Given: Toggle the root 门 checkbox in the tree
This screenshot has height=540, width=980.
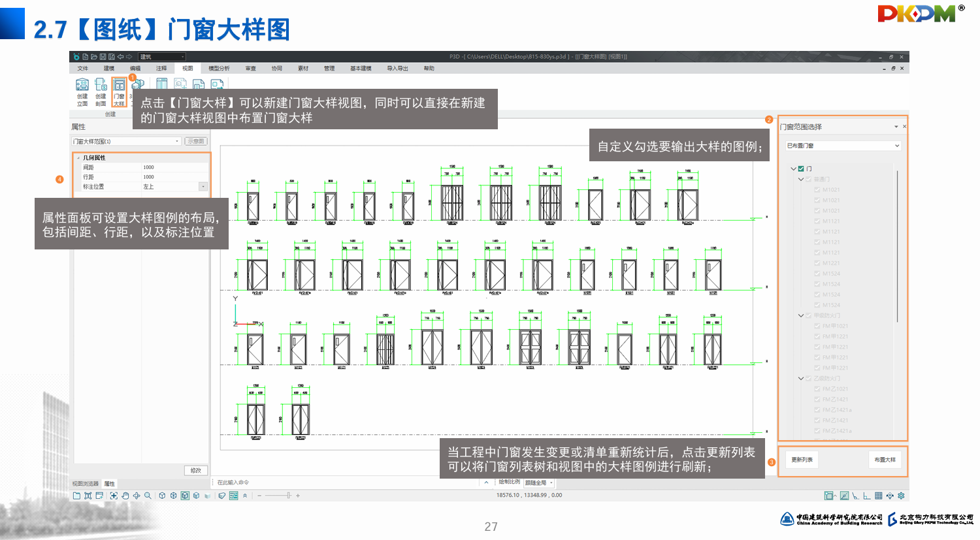Looking at the screenshot, I should (802, 168).
